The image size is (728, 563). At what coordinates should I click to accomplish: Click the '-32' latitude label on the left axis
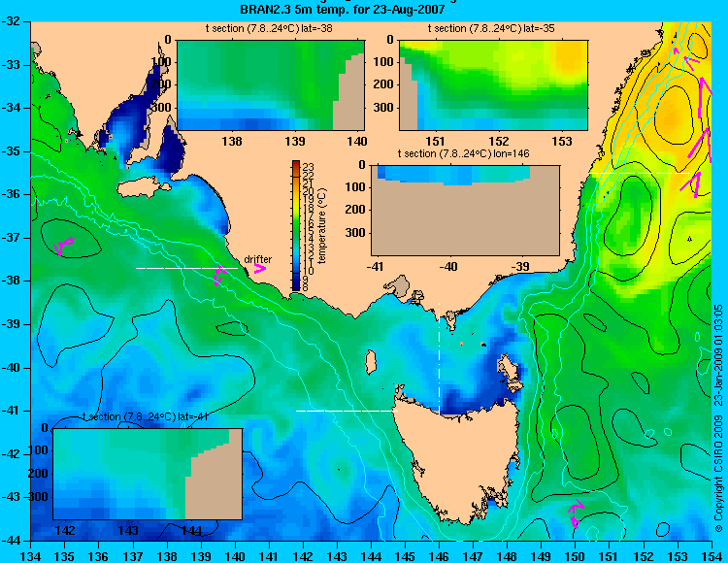tap(10, 21)
